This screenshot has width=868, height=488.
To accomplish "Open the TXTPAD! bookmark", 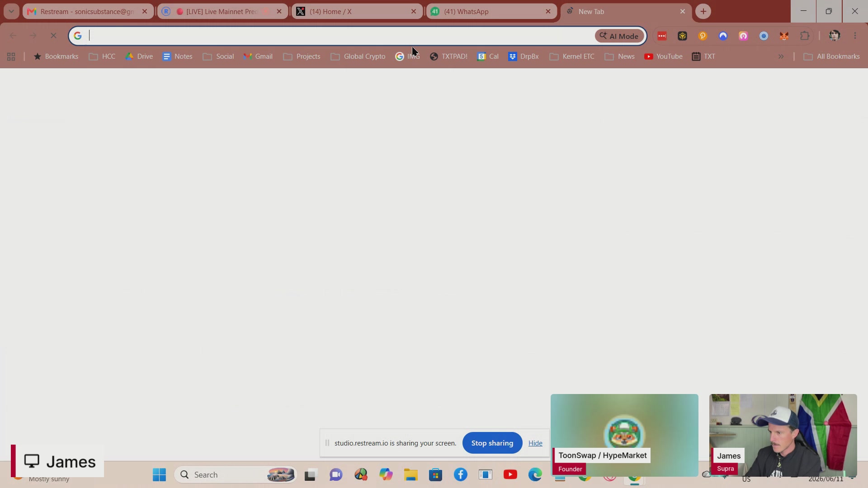I will (448, 56).
